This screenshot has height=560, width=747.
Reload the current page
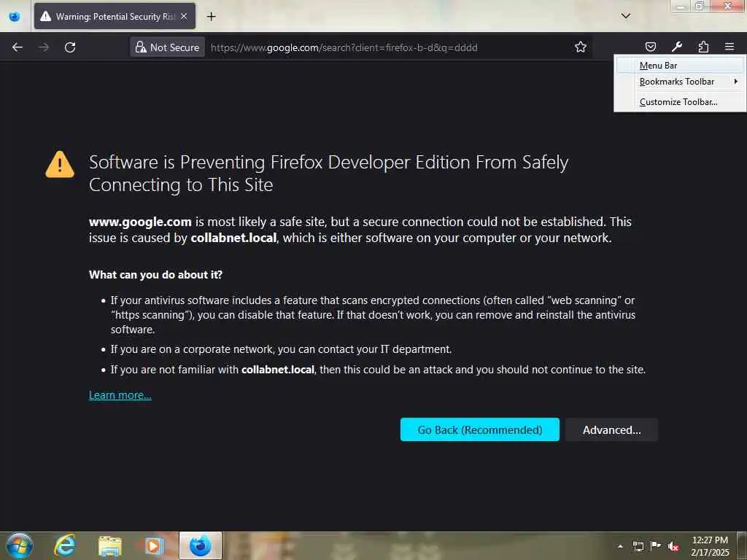point(70,47)
